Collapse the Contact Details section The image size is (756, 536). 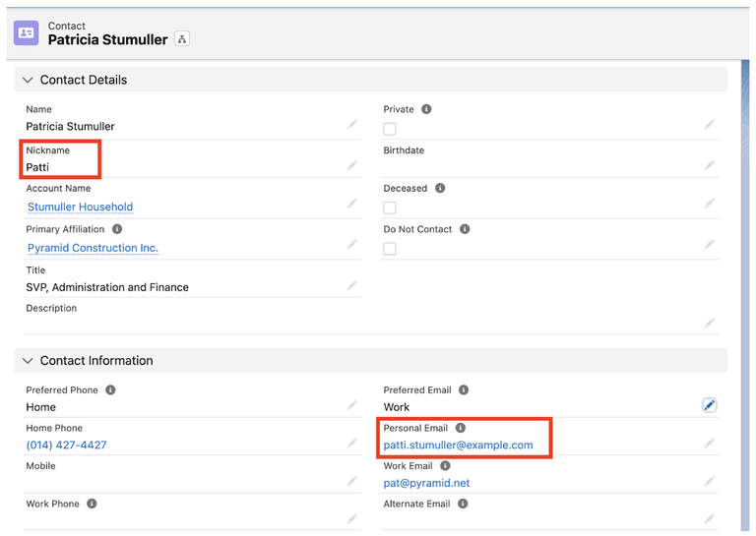28,80
